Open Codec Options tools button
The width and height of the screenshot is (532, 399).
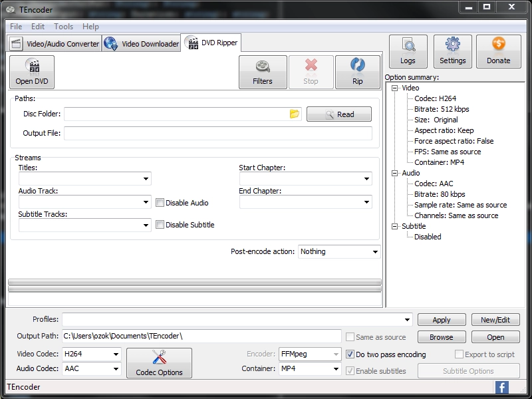coord(159,362)
